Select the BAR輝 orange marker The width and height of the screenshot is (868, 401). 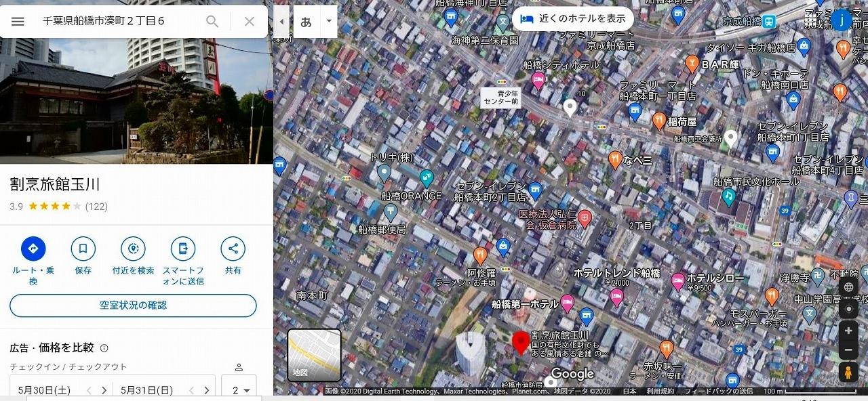[692, 64]
